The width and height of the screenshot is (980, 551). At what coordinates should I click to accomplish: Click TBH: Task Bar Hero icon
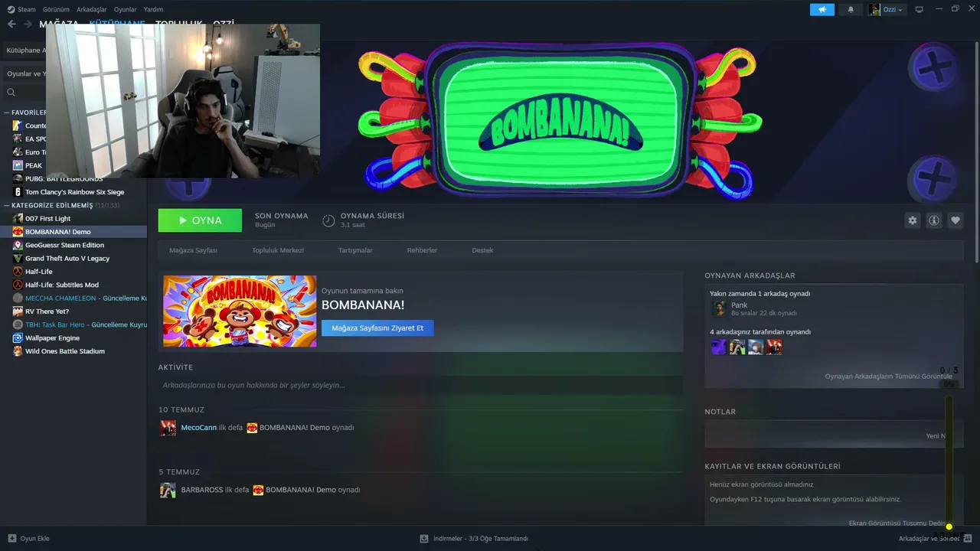coord(18,324)
